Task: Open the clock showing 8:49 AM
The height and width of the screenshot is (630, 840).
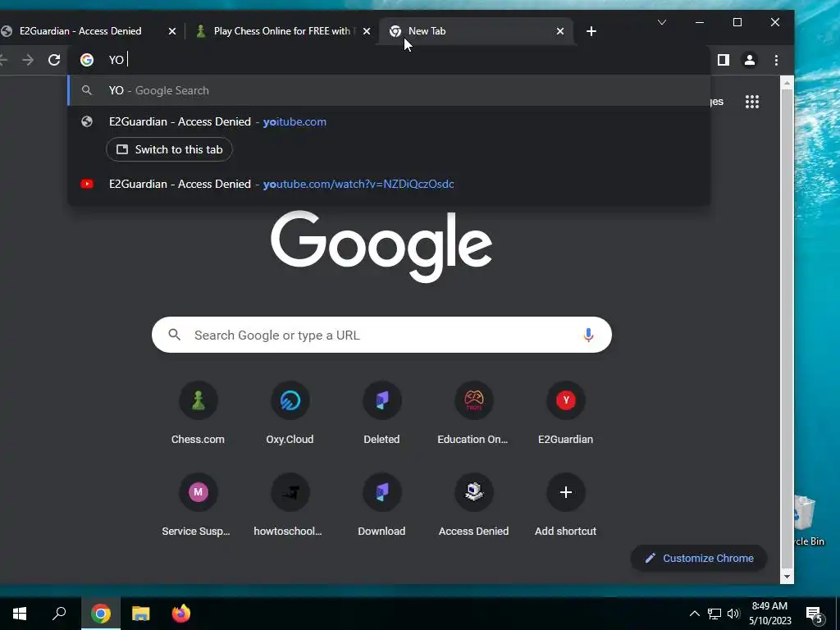Action: point(769,614)
